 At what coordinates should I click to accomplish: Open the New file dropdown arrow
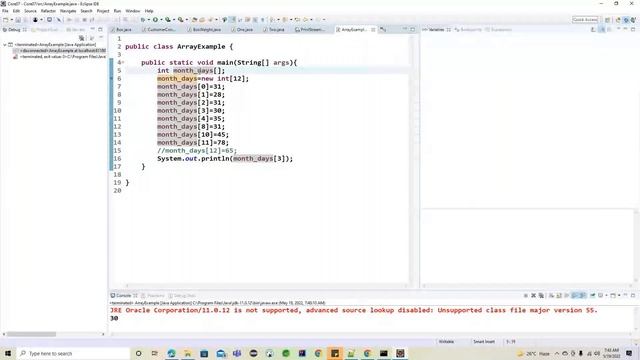pyautogui.click(x=11, y=20)
